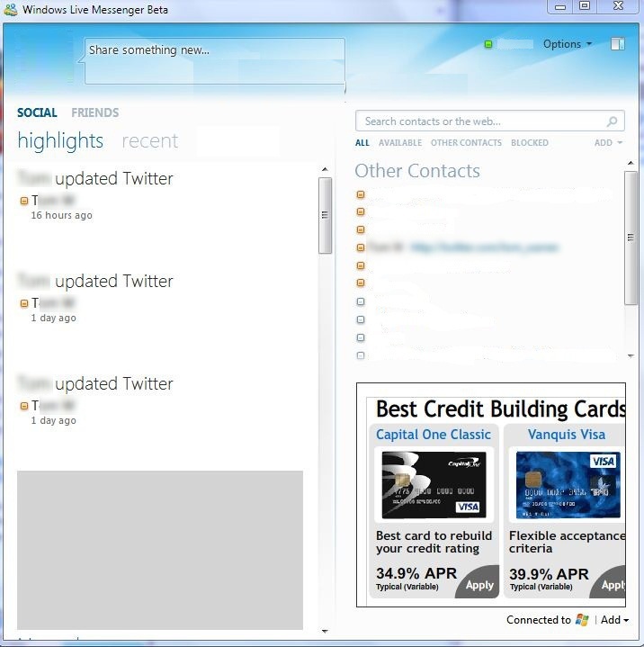Screen dimensions: 644x647
Task: Select the FRIENDS tab
Action: [x=94, y=112]
